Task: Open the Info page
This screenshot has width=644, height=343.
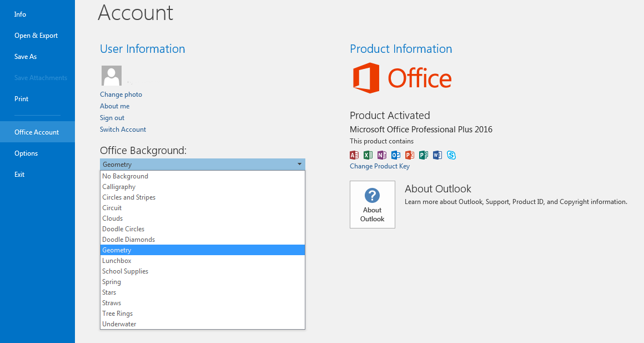Action: coord(37,14)
